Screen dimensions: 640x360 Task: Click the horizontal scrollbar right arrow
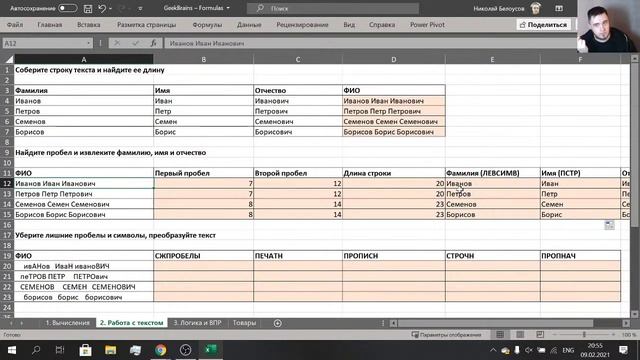(626, 323)
